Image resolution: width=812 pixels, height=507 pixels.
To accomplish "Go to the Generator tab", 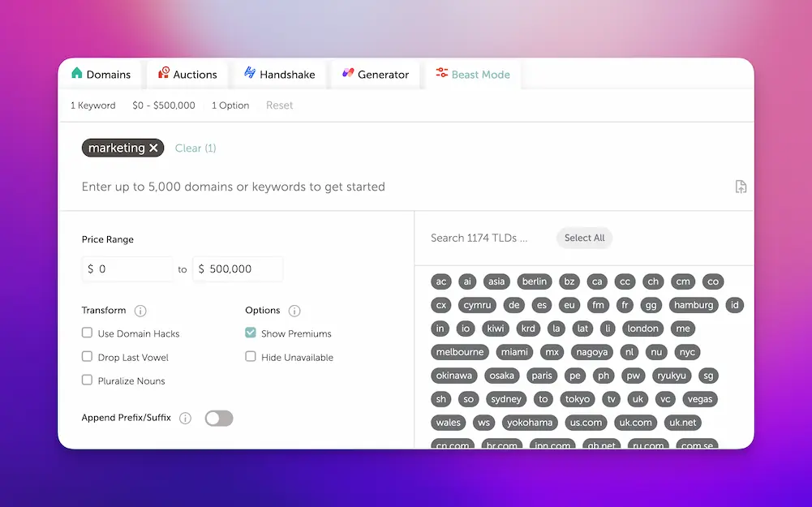I will point(375,75).
